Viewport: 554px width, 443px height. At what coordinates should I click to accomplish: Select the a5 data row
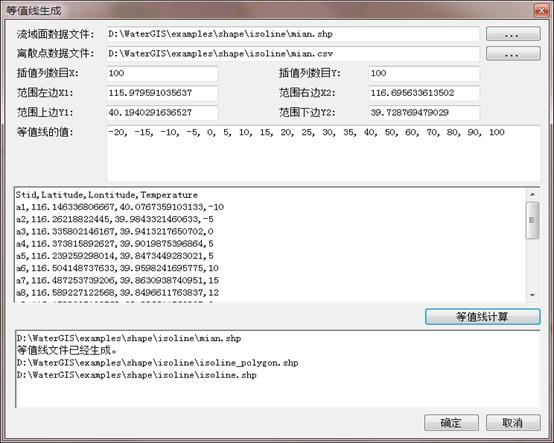pyautogui.click(x=115, y=256)
